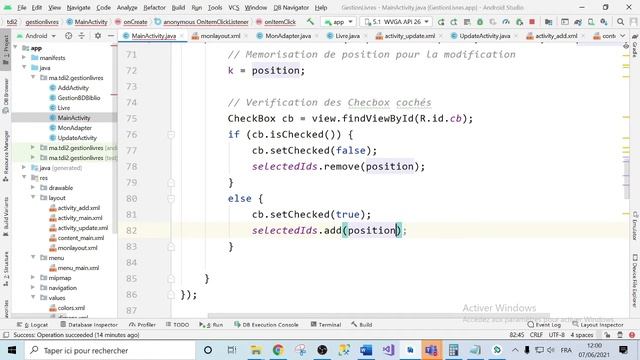
Task: Collapse all in Project panel
Action: click(x=82, y=36)
